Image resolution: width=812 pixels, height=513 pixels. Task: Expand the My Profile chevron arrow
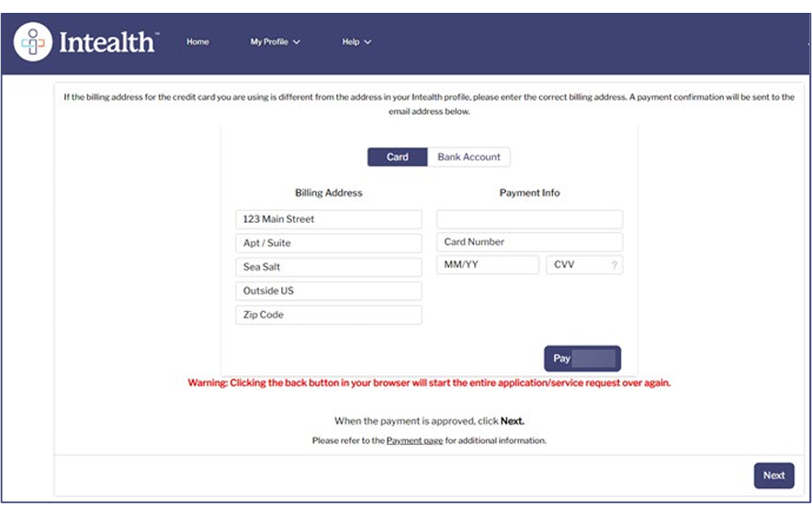296,42
